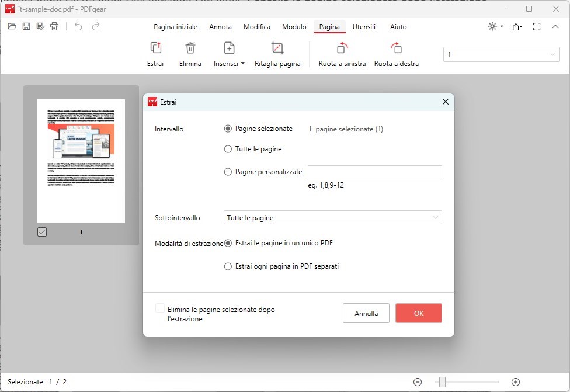570x392 pixels.
Task: Open a file using the folder icon
Action: 11,26
